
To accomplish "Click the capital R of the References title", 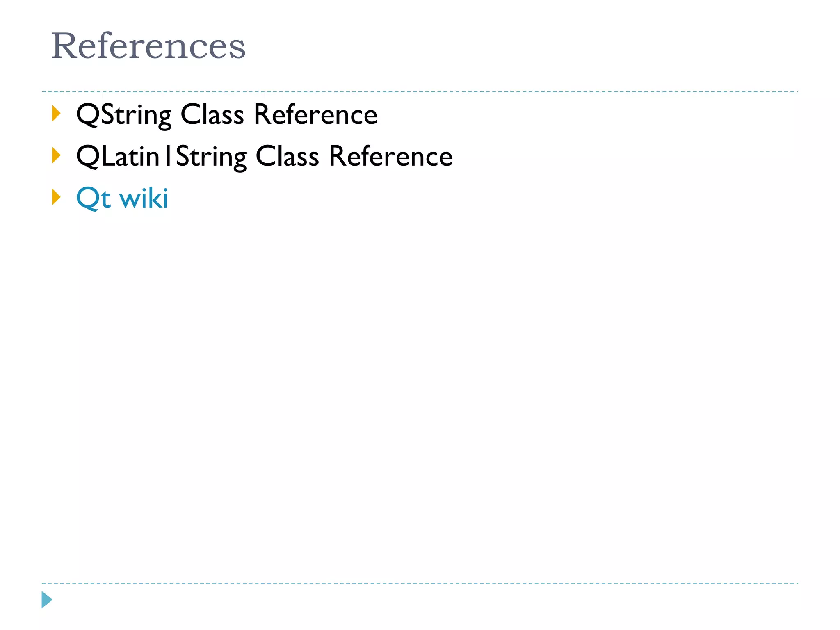I will tap(65, 46).
